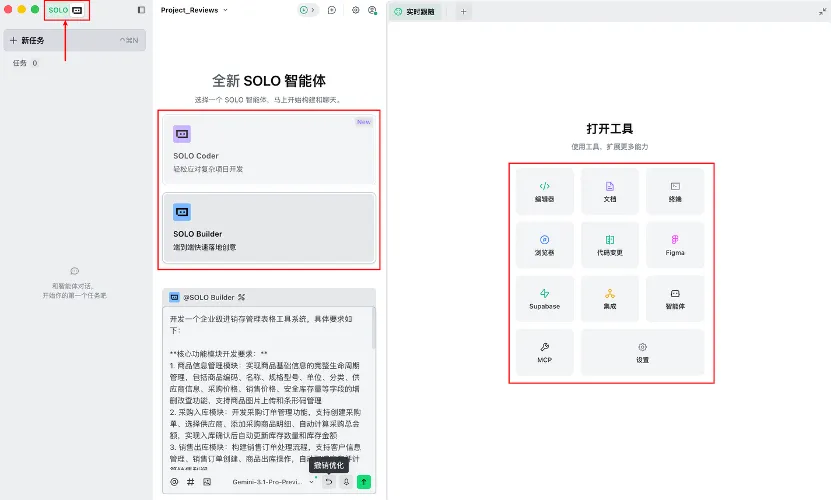Click the undo optimization (撤销优化) button
The width and height of the screenshot is (832, 500).
[329, 482]
